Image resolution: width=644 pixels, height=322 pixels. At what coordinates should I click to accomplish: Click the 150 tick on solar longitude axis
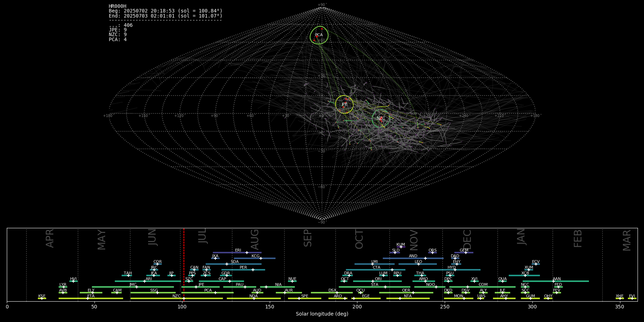(270, 307)
